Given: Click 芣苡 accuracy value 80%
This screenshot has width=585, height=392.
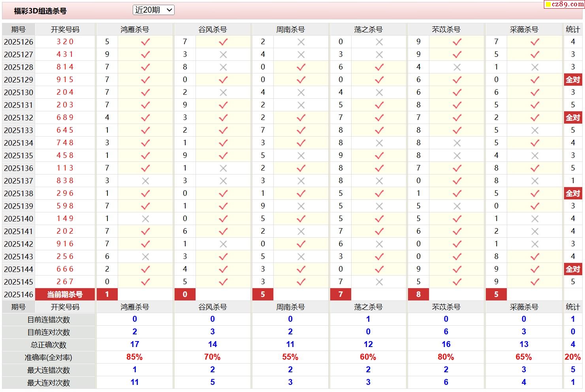Looking at the screenshot, I should (x=446, y=357).
